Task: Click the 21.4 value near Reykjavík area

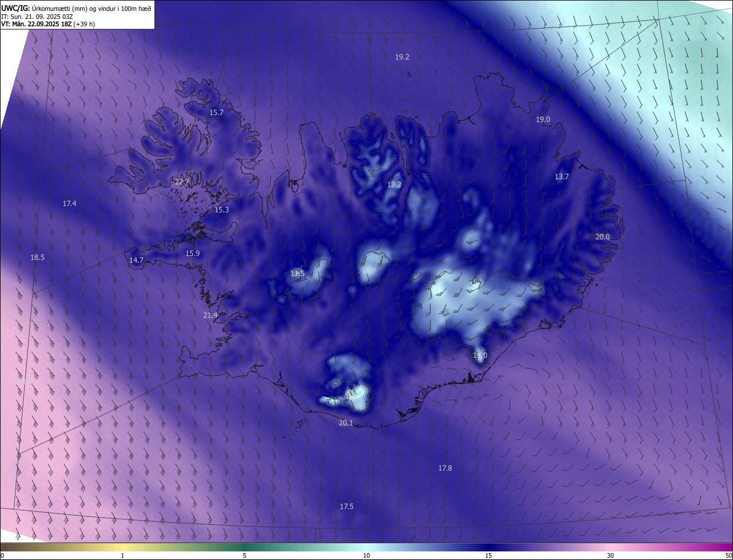Action: coord(210,316)
